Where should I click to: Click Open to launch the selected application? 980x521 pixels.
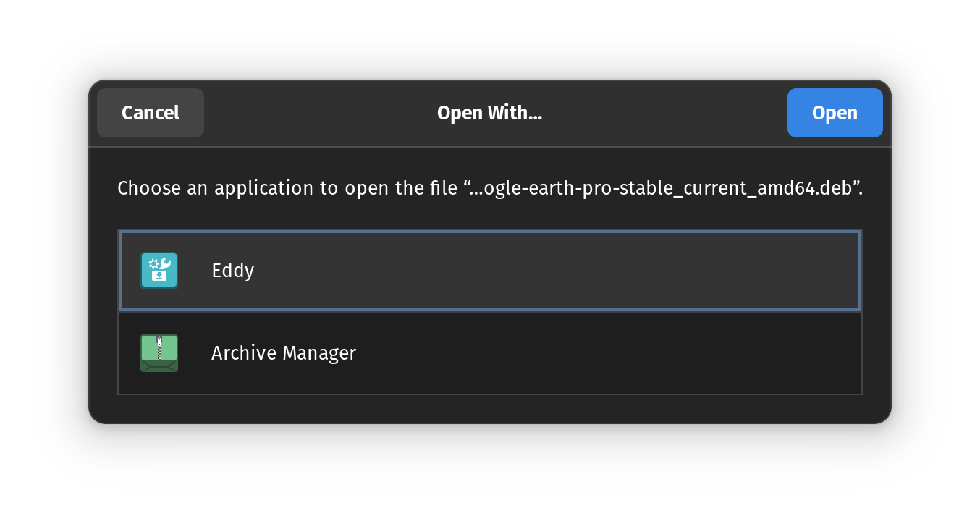[835, 113]
